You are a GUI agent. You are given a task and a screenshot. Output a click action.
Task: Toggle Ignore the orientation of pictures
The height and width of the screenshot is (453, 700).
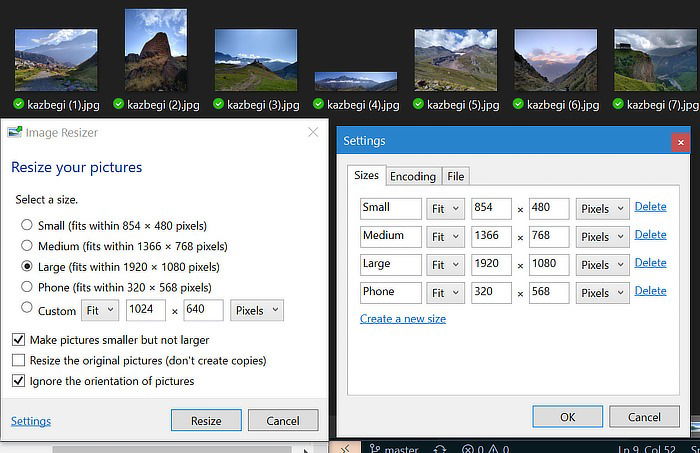click(x=18, y=381)
